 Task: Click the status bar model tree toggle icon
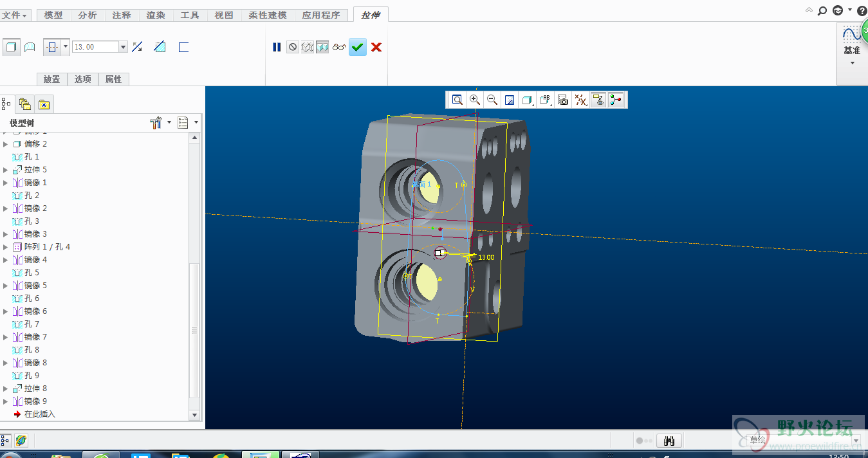[x=6, y=441]
